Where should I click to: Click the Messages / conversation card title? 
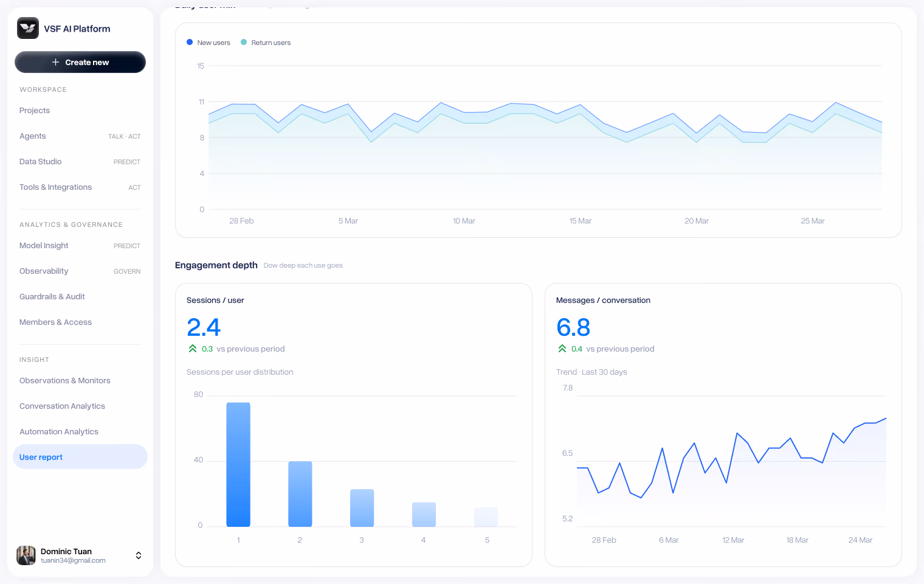click(x=603, y=301)
